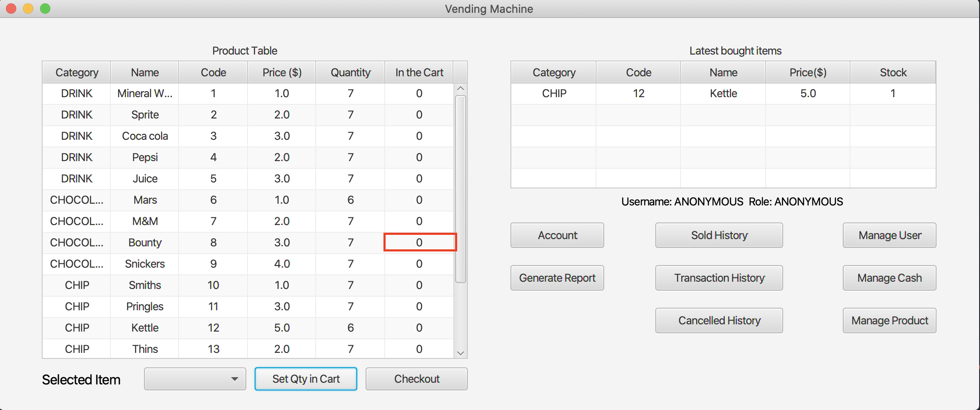The height and width of the screenshot is (410, 980).
Task: Select the Coca cola row
Action: (x=145, y=136)
